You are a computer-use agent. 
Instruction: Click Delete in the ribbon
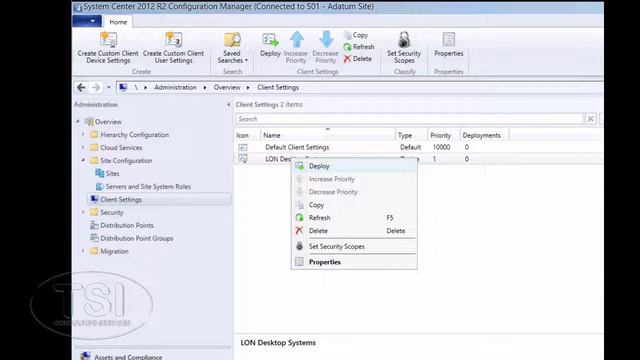(358, 59)
